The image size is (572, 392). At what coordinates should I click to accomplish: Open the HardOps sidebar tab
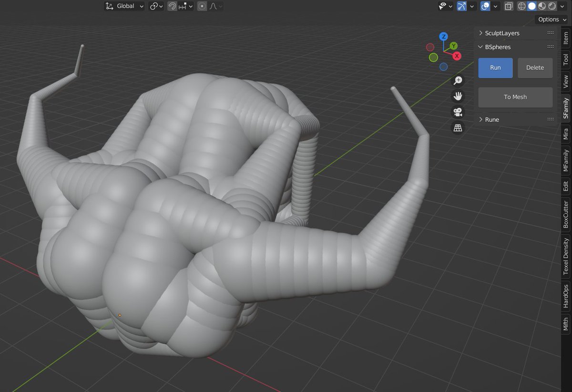click(x=565, y=296)
